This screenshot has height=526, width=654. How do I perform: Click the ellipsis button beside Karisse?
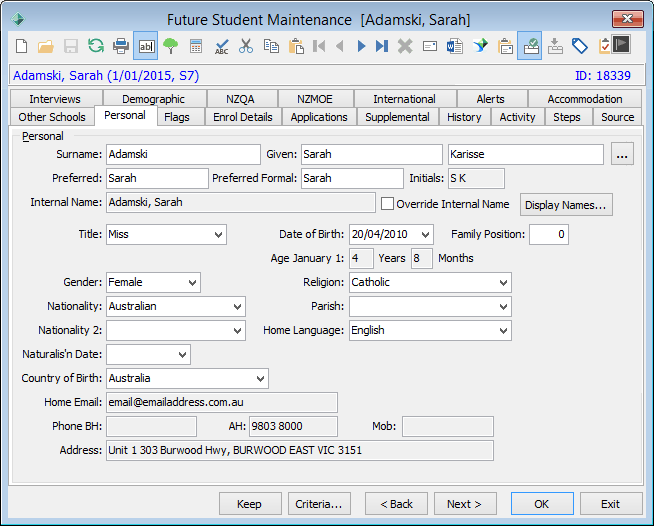pyautogui.click(x=622, y=154)
